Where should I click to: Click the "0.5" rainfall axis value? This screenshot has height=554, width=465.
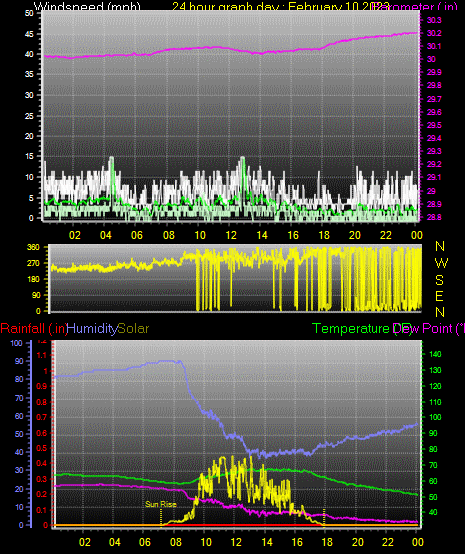pyautogui.click(x=42, y=448)
